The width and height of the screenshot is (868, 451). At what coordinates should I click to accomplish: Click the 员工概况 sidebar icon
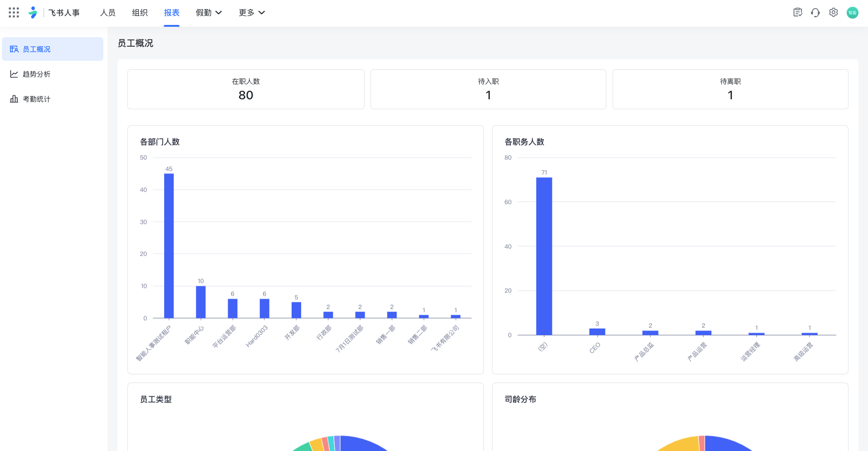pos(14,49)
